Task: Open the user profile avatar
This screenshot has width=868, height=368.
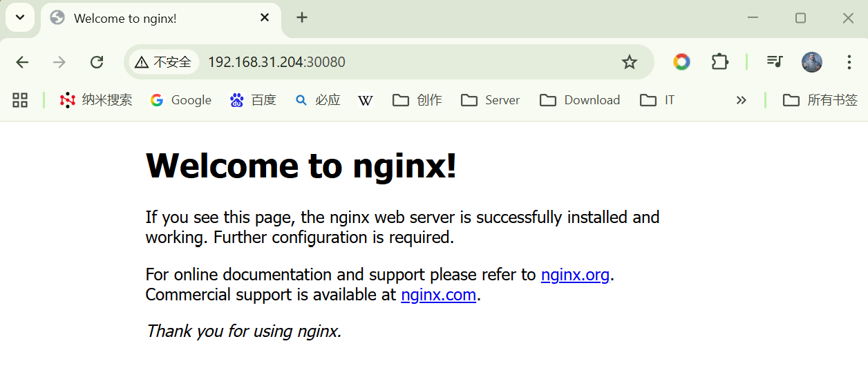Action: [x=811, y=62]
